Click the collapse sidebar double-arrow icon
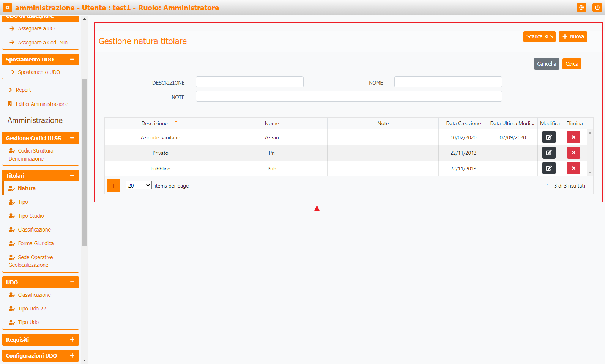The height and width of the screenshot is (364, 605). click(x=8, y=8)
